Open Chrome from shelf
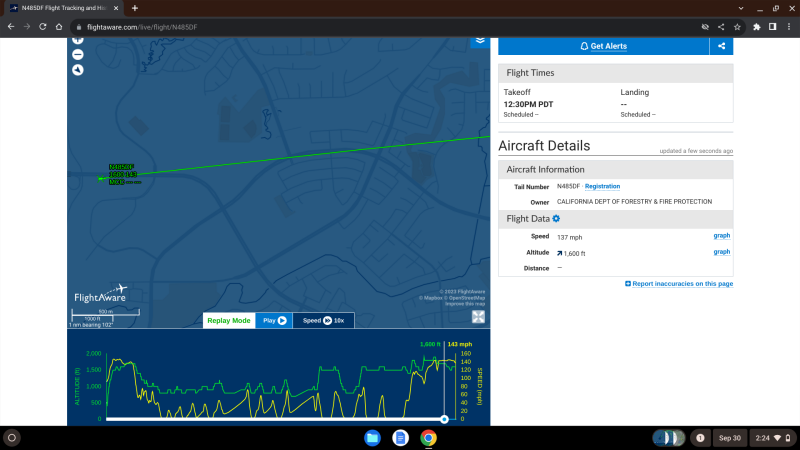Image resolution: width=800 pixels, height=450 pixels. click(429, 438)
